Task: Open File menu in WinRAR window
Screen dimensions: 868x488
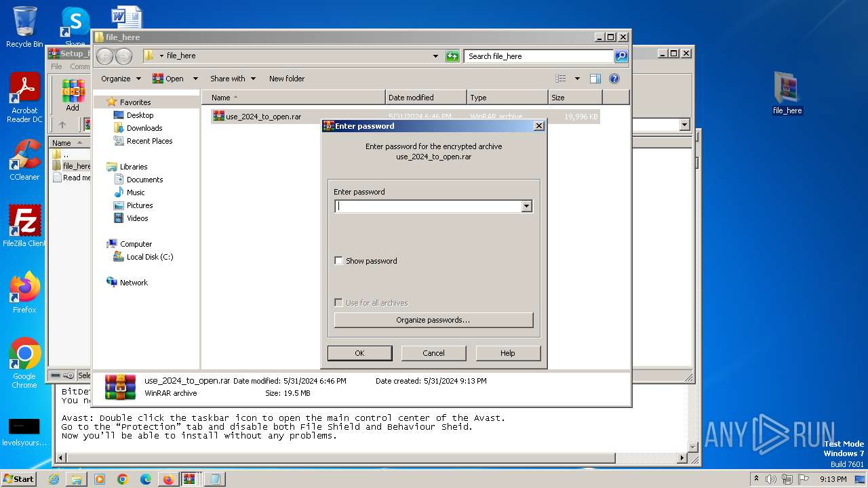Action: 56,66
